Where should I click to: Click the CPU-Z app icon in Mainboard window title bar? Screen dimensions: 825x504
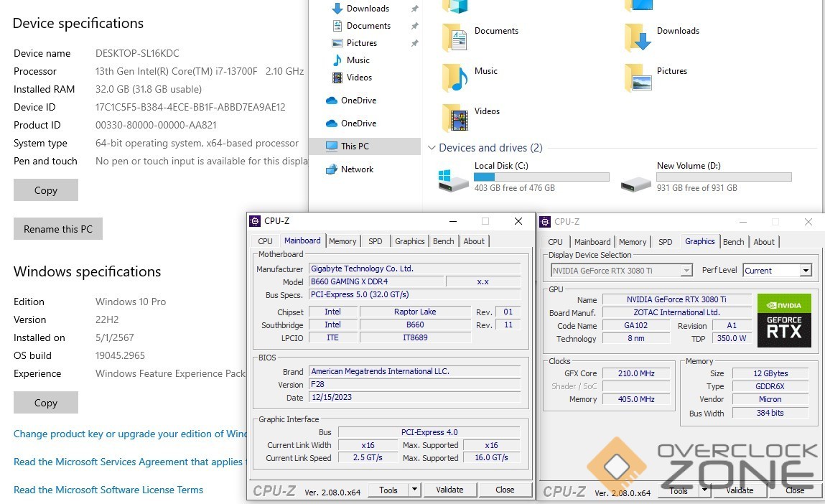tap(255, 221)
